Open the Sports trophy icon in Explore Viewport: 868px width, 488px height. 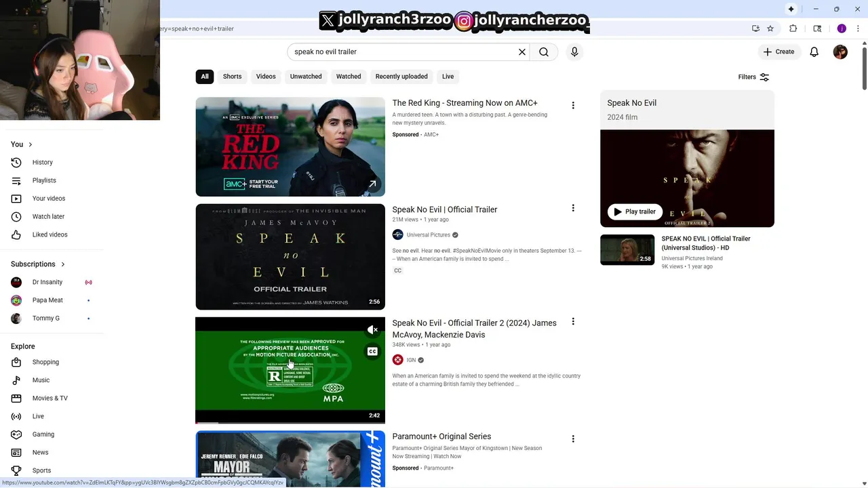16,470
